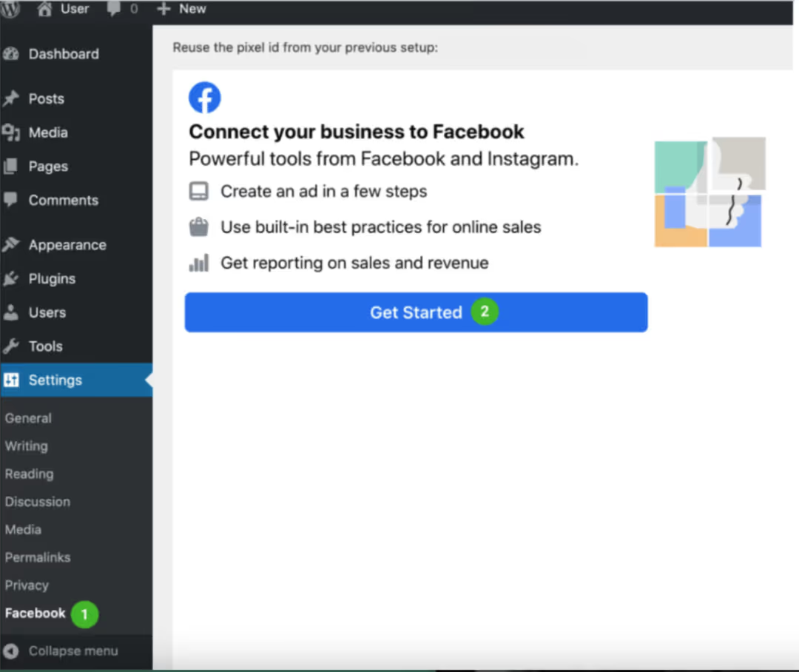Viewport: 799px width, 672px height.
Task: Select the highlighted Settings menu
Action: point(76,380)
